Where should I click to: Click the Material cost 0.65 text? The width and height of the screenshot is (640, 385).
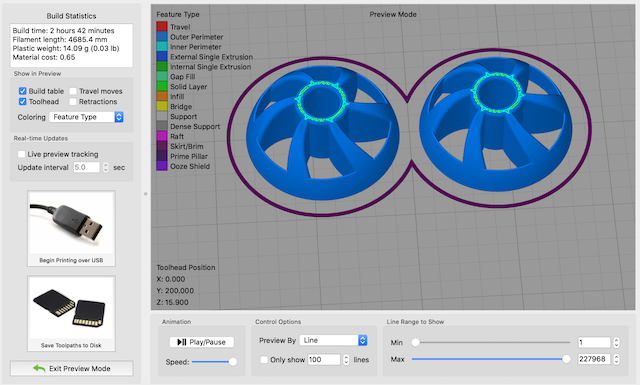click(x=44, y=57)
